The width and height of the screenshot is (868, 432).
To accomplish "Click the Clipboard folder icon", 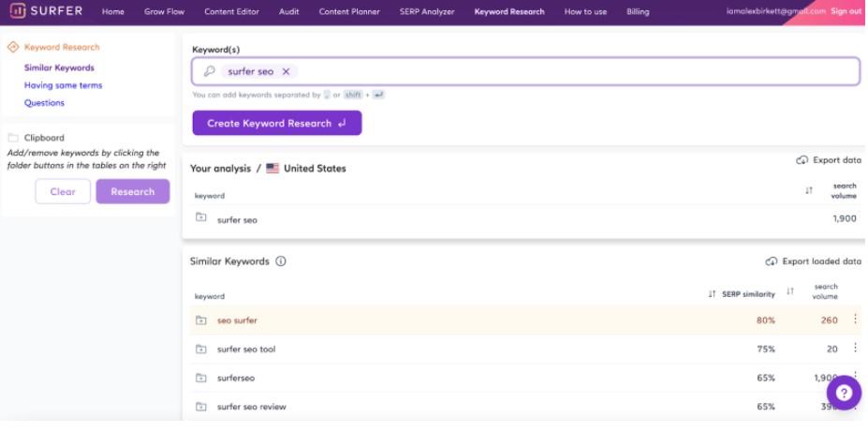I will pos(13,138).
